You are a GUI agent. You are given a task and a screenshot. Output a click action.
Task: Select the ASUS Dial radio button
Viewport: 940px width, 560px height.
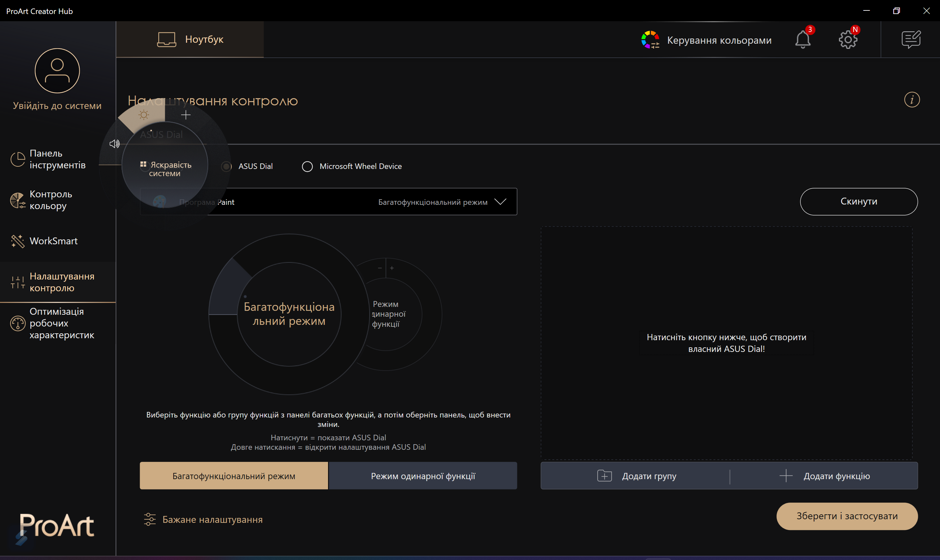click(227, 166)
